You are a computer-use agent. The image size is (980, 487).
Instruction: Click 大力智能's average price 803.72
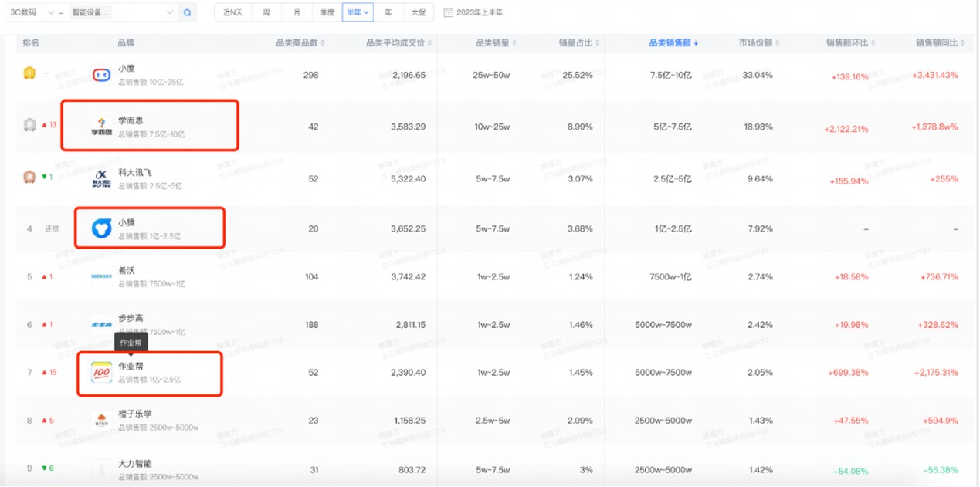(x=412, y=470)
